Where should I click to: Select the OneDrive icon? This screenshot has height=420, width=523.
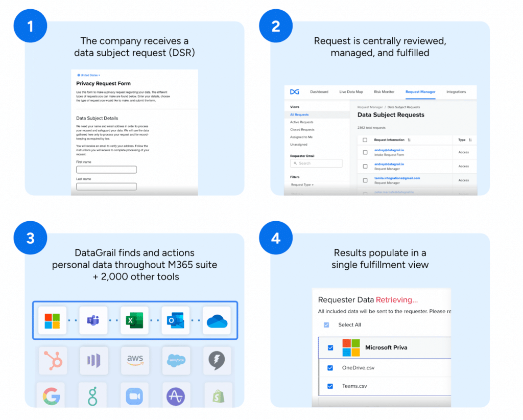[217, 320]
